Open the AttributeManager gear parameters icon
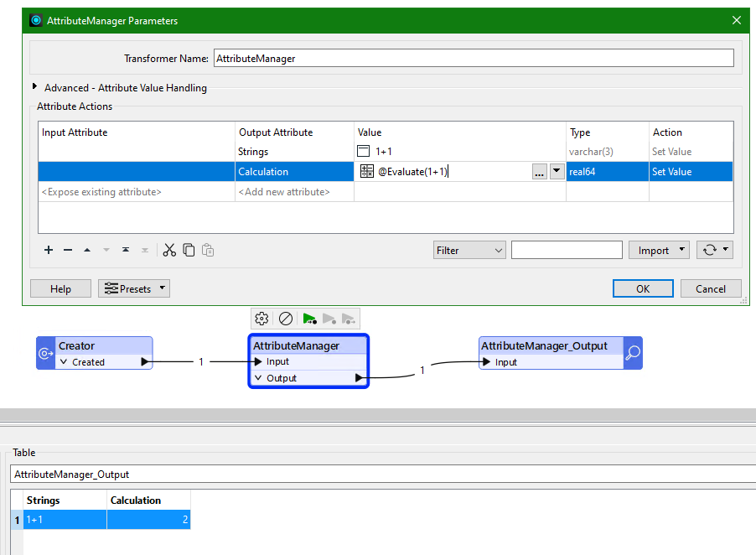This screenshot has height=555, width=756. [x=261, y=319]
